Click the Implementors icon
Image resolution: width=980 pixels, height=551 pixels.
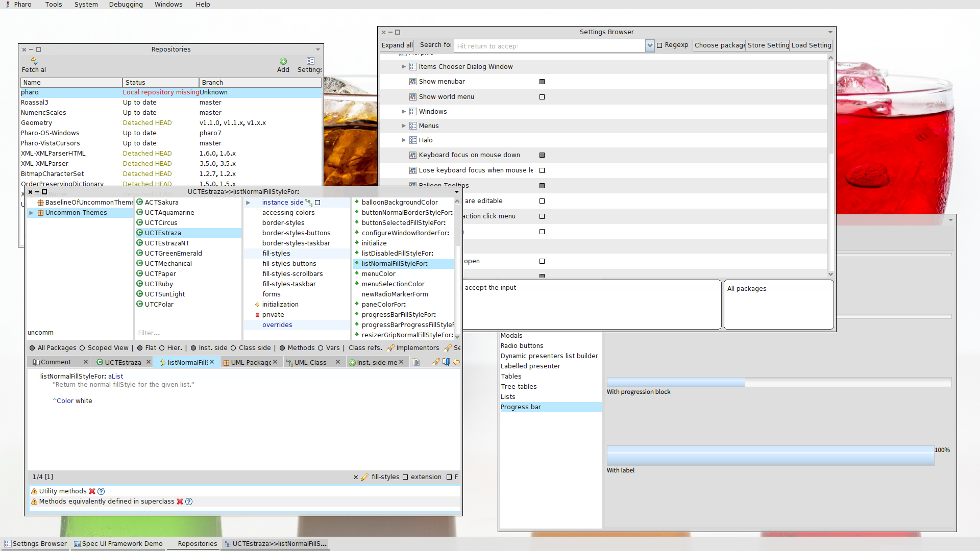pos(390,348)
